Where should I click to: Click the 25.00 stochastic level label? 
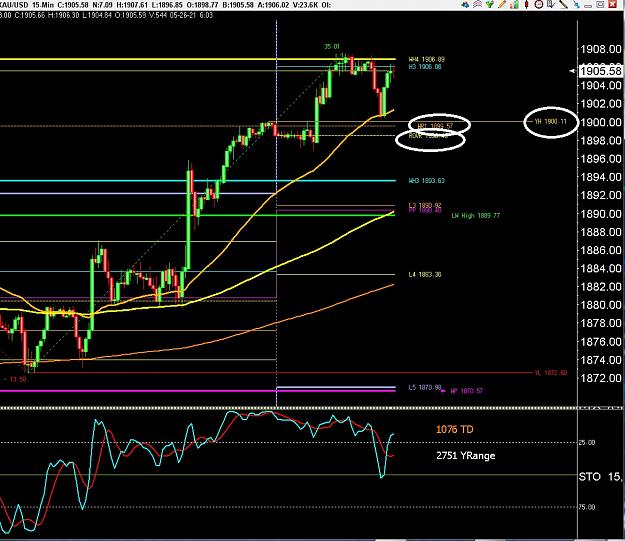tap(587, 443)
